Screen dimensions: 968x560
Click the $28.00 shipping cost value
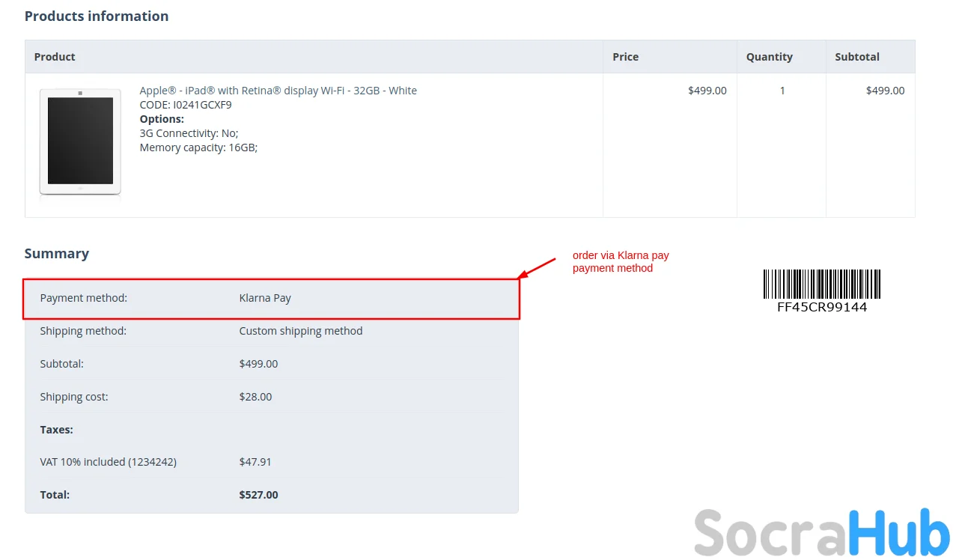(x=255, y=397)
